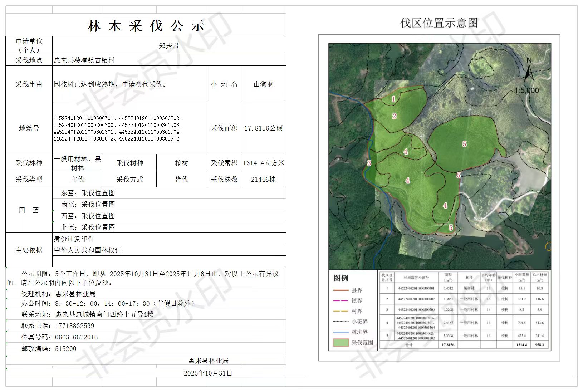This screenshot has width=583, height=392.
Task: Click the dotted 小班界 legend symbol
Action: [341, 322]
